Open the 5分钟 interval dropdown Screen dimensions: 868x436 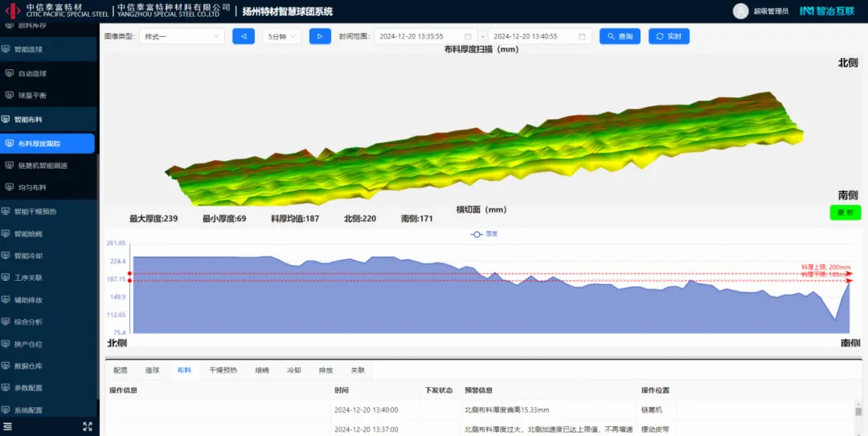(x=281, y=36)
